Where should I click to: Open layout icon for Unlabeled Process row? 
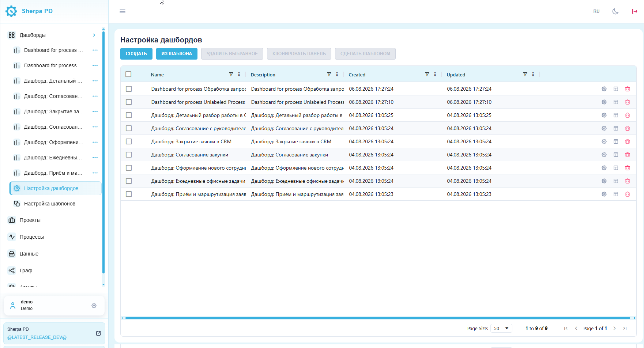tap(616, 102)
